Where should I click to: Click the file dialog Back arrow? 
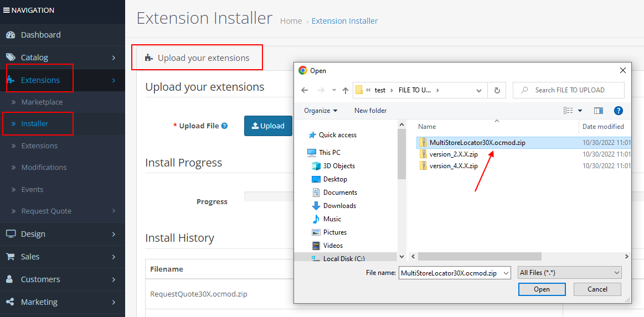point(305,90)
